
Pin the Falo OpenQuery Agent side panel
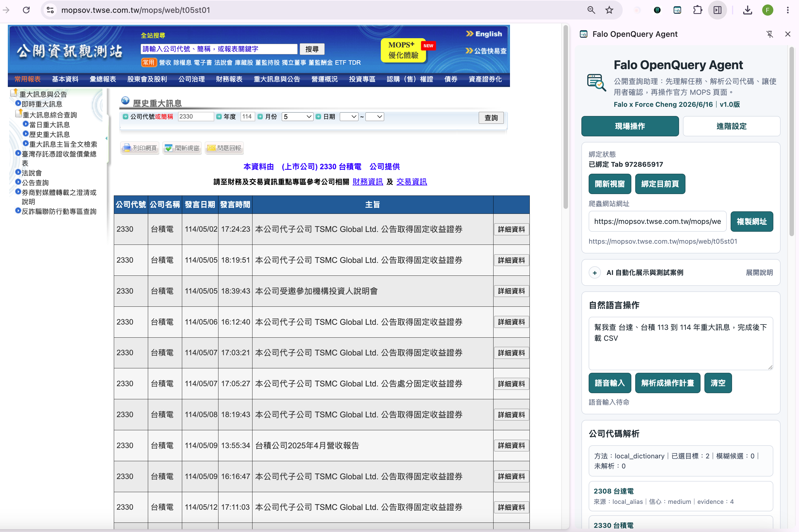pos(769,34)
